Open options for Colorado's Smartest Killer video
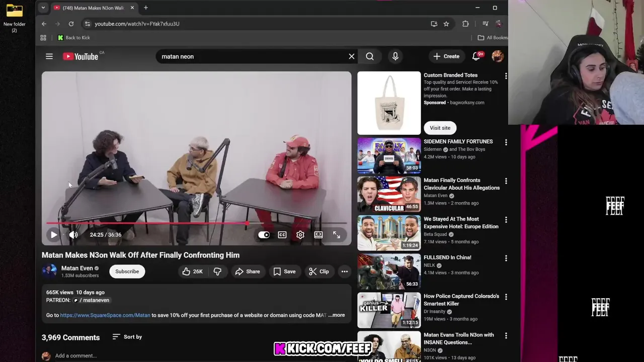The width and height of the screenshot is (644, 362). pos(506,297)
